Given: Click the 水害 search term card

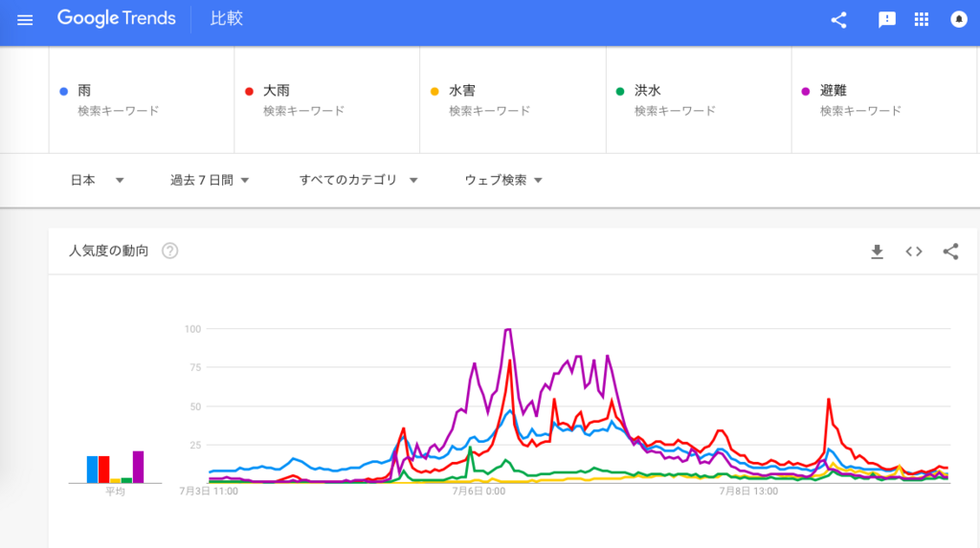Looking at the screenshot, I should pos(513,100).
